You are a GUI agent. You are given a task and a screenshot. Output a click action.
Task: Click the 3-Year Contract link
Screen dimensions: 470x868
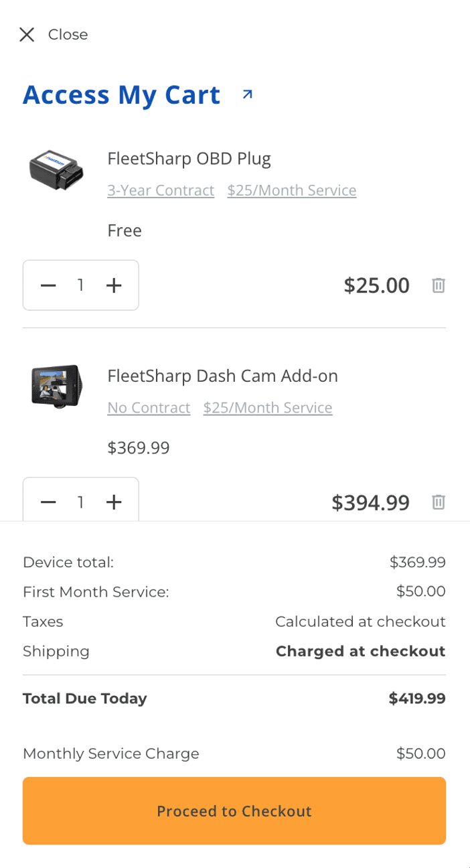[161, 191]
